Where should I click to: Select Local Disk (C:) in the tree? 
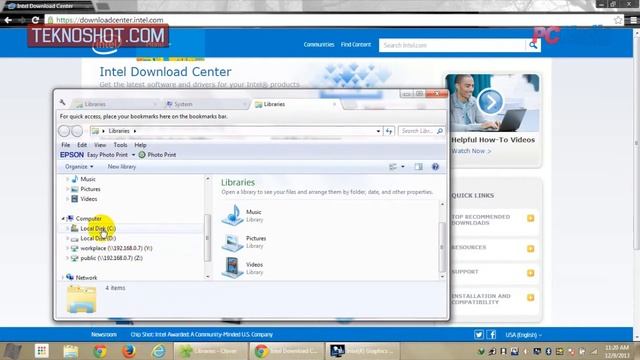click(x=98, y=229)
